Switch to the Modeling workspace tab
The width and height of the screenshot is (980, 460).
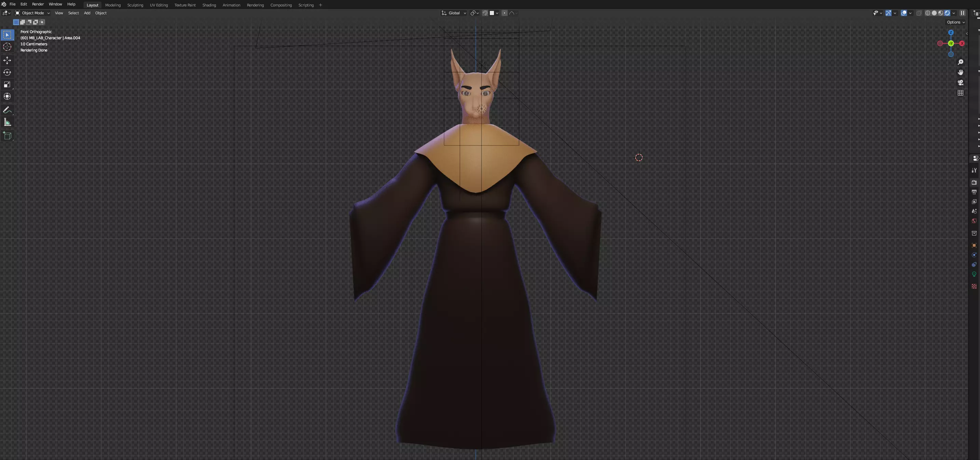tap(113, 5)
